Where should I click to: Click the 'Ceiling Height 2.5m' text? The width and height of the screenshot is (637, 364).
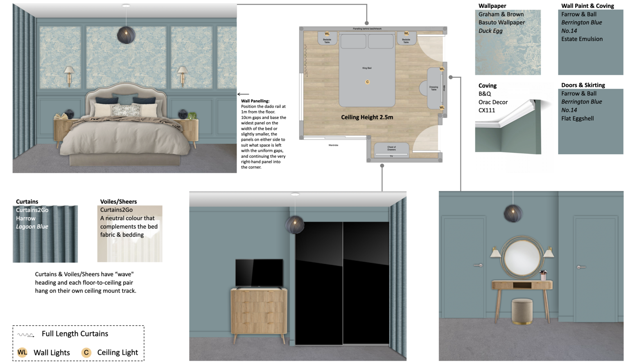(x=367, y=117)
